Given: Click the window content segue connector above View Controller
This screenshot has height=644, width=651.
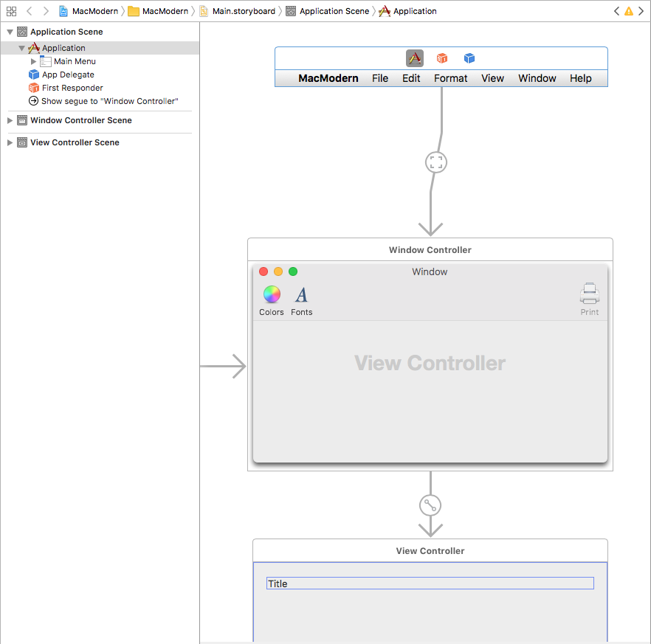Looking at the screenshot, I should tap(430, 505).
